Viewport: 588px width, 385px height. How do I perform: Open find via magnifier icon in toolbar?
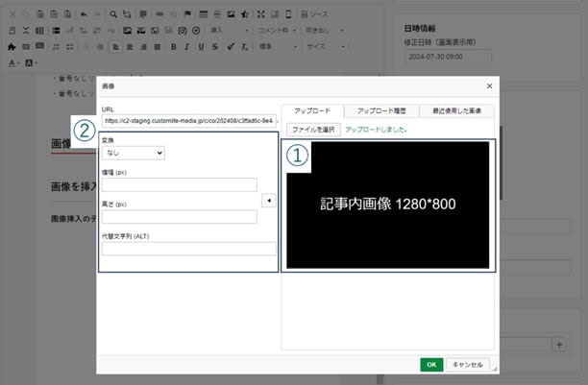113,14
